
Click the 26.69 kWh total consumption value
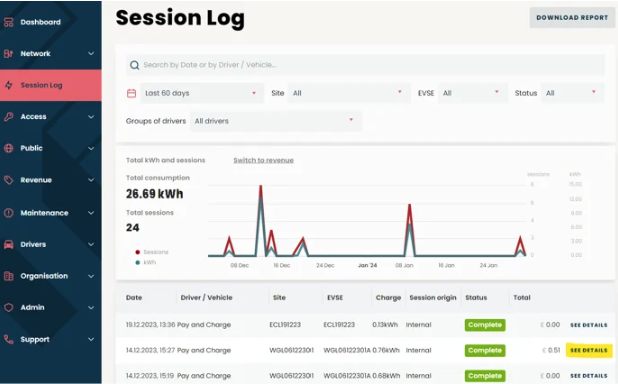pos(154,194)
